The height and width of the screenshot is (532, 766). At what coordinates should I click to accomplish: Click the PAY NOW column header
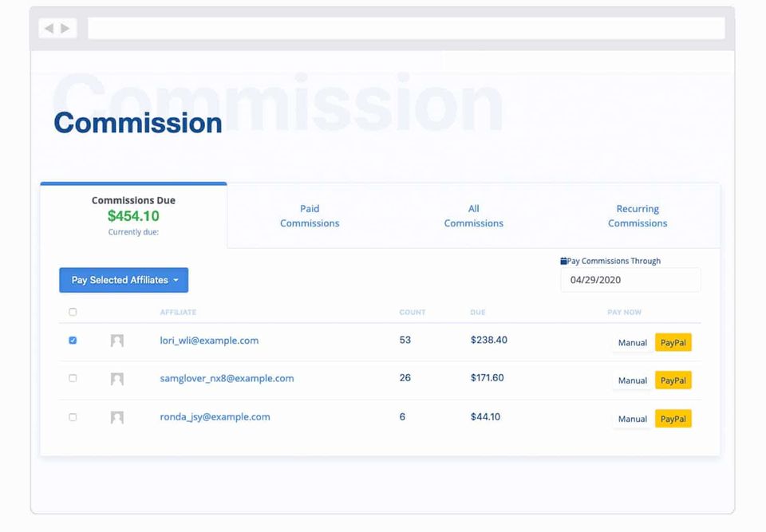click(624, 312)
